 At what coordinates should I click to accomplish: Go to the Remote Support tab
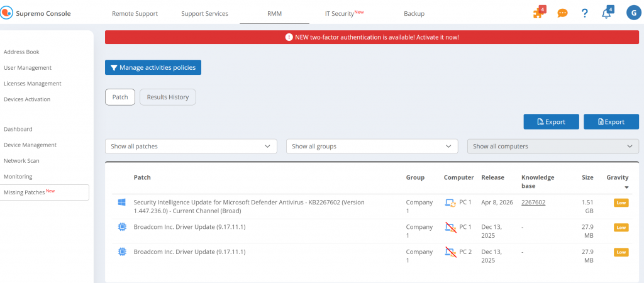(x=135, y=14)
